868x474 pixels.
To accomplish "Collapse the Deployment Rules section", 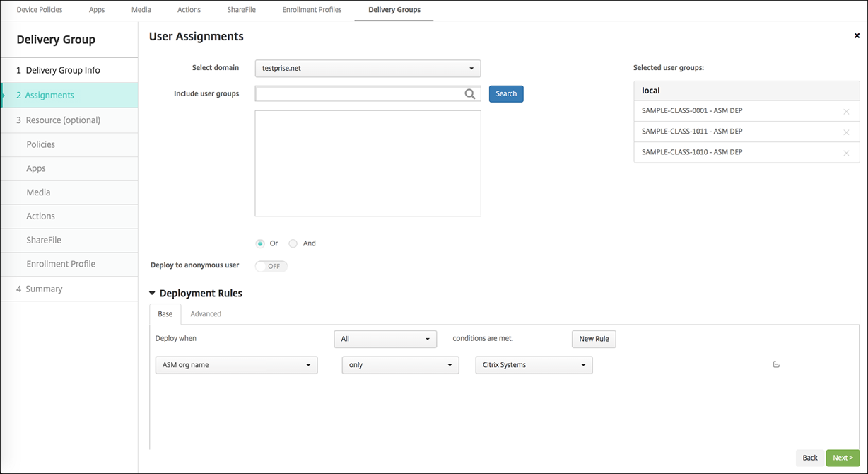I will 152,294.
